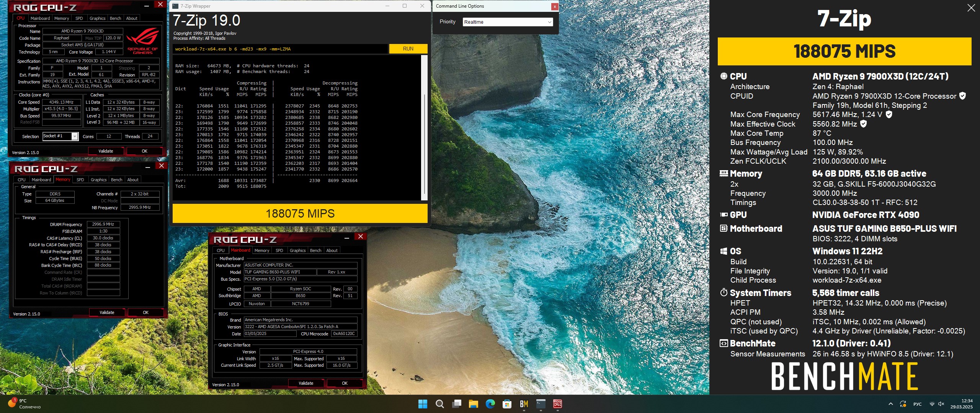This screenshot has width=980, height=413.
Task: Click the CAS# Latency value 30.0 clocks
Action: click(103, 238)
